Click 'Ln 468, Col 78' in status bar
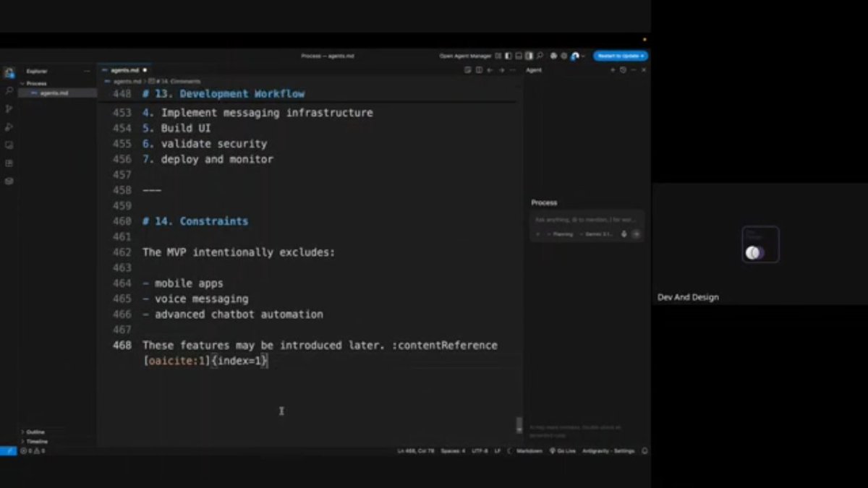868x488 pixels. [x=416, y=450]
